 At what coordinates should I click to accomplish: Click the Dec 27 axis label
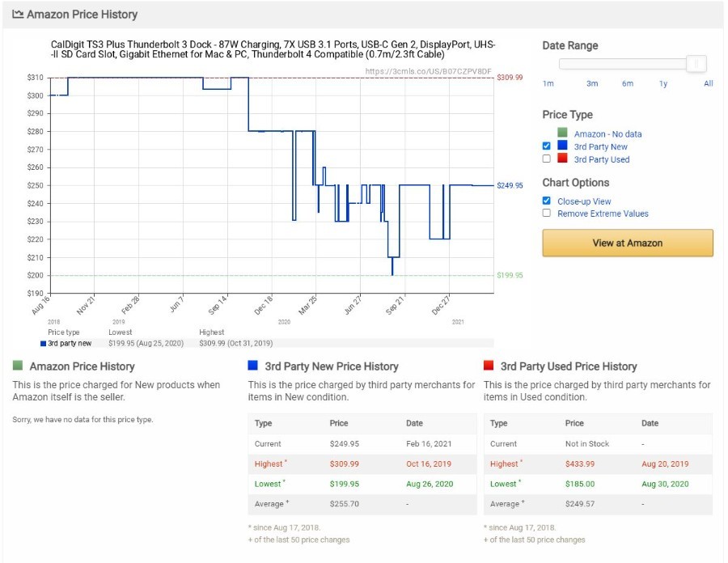pyautogui.click(x=441, y=305)
